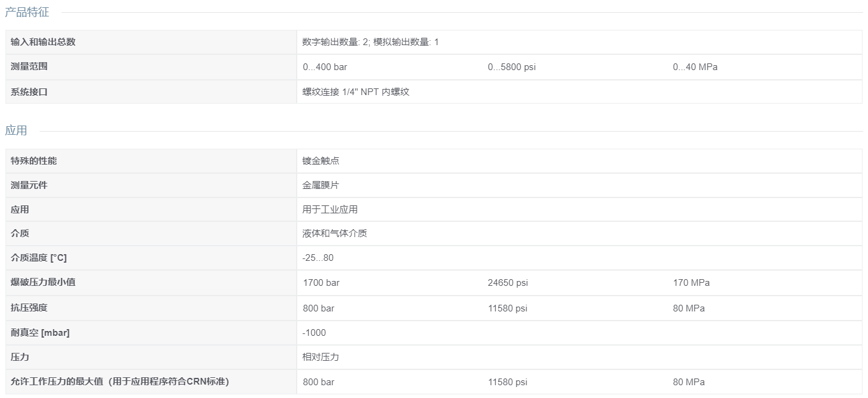
Task: Click the 0...5800 psi value
Action: pyautogui.click(x=512, y=67)
